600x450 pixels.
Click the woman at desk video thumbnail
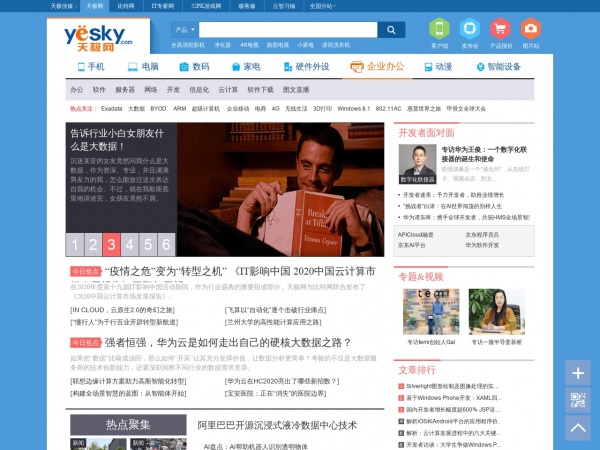click(x=497, y=311)
